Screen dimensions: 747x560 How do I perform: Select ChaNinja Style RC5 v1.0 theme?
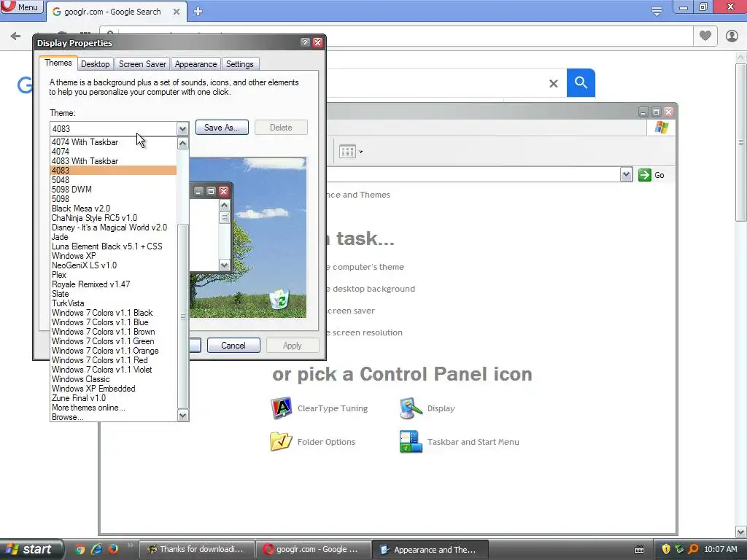point(113,217)
